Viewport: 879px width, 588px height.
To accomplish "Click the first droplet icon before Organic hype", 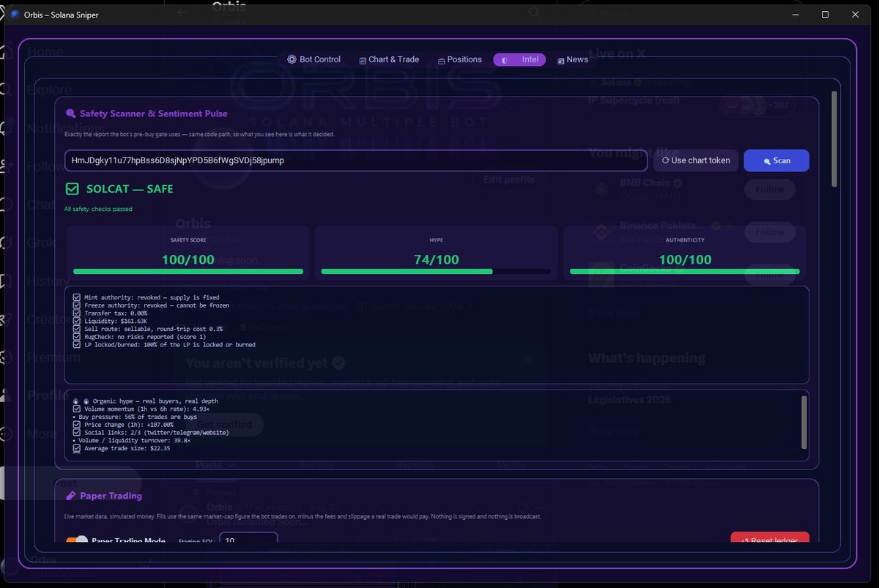I will click(76, 401).
